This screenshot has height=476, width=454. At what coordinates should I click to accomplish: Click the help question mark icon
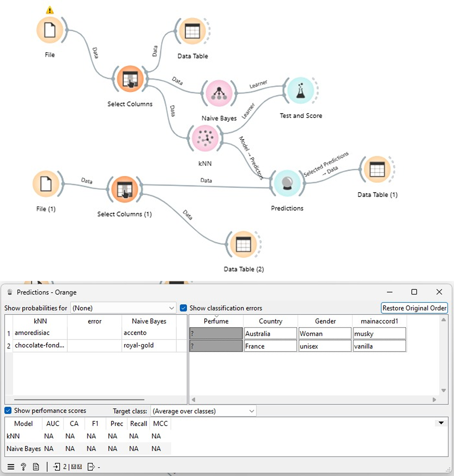(23, 467)
